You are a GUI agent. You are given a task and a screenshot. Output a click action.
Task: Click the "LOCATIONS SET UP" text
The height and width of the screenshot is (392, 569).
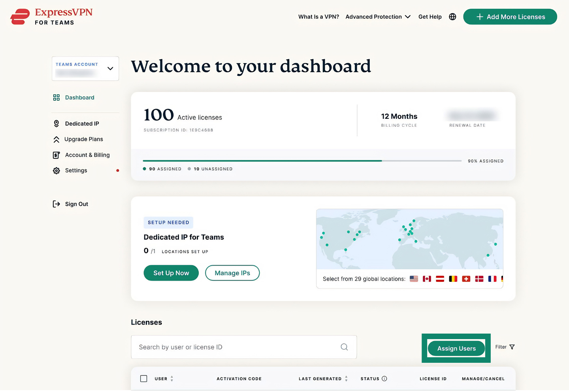point(185,251)
